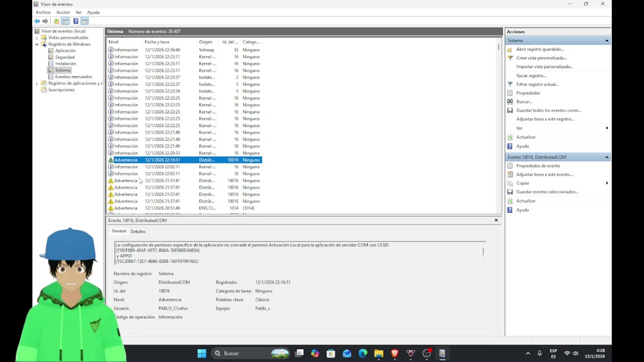Switch to the General tab

(x=119, y=231)
